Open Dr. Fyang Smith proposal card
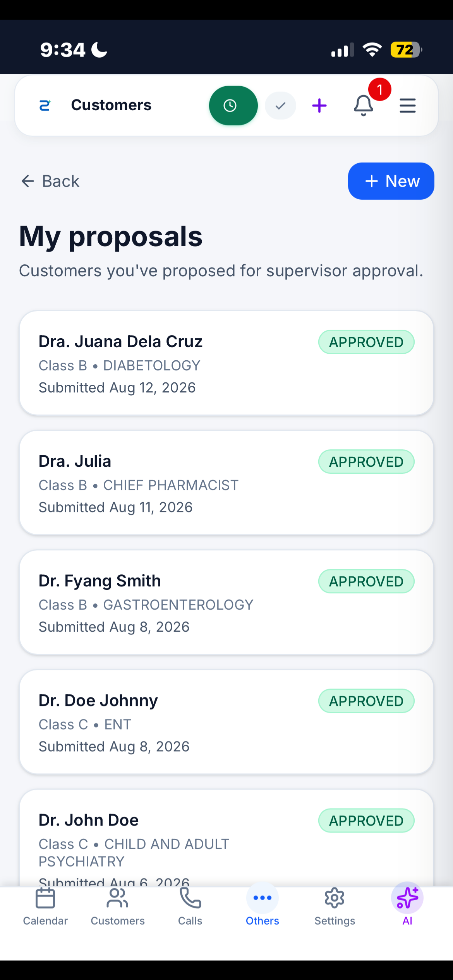Viewport: 453px width, 980px height. 226,602
